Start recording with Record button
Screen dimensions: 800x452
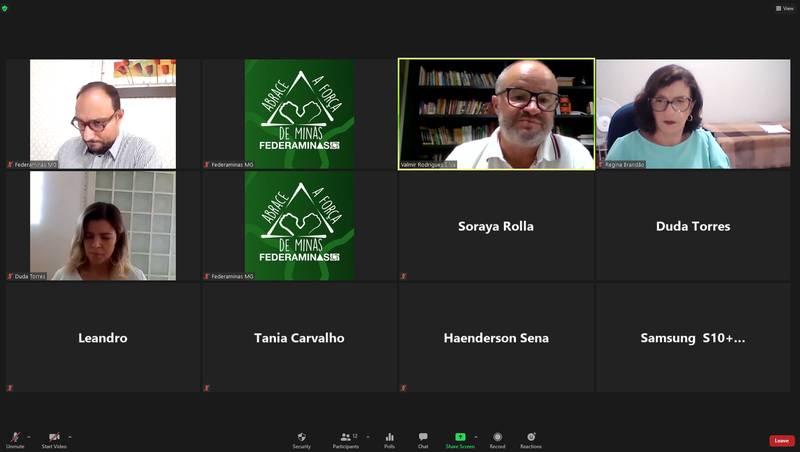click(x=497, y=438)
